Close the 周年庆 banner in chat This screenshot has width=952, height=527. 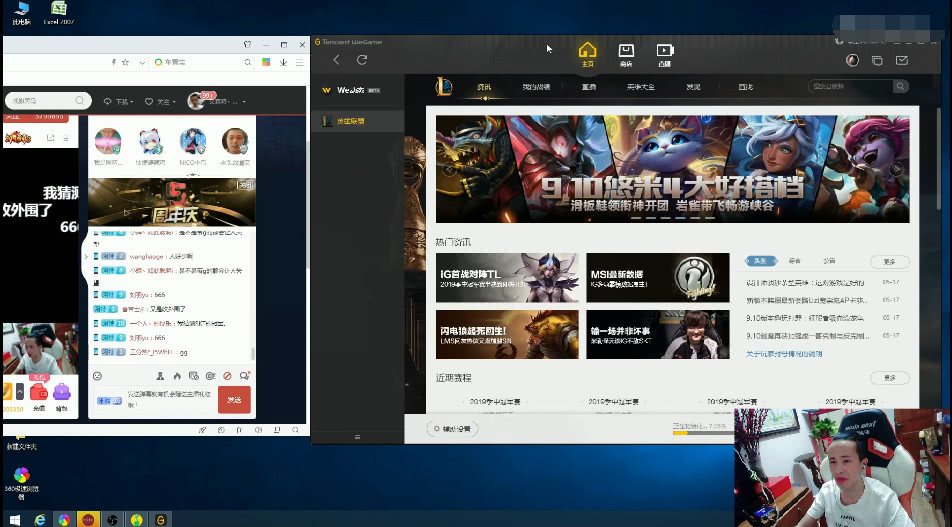tap(245, 185)
